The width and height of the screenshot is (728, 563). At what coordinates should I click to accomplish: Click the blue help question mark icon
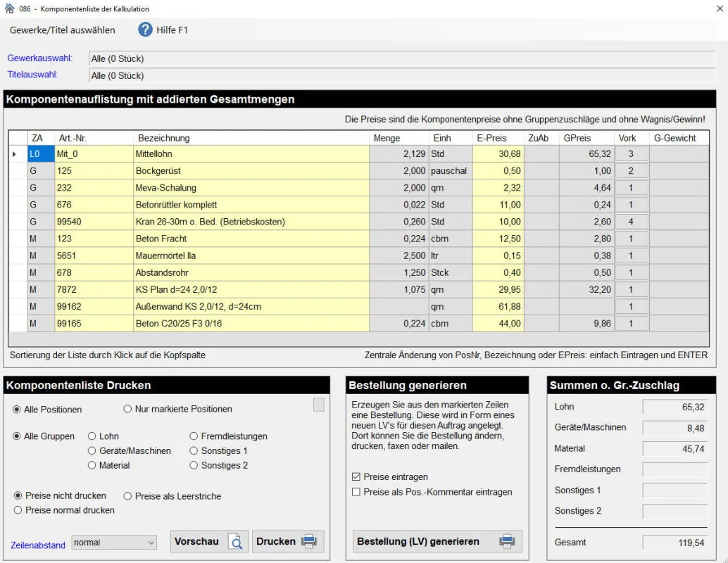coord(145,30)
